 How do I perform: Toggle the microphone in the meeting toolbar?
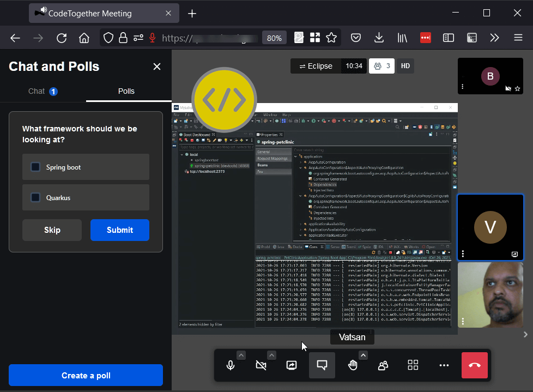click(231, 365)
